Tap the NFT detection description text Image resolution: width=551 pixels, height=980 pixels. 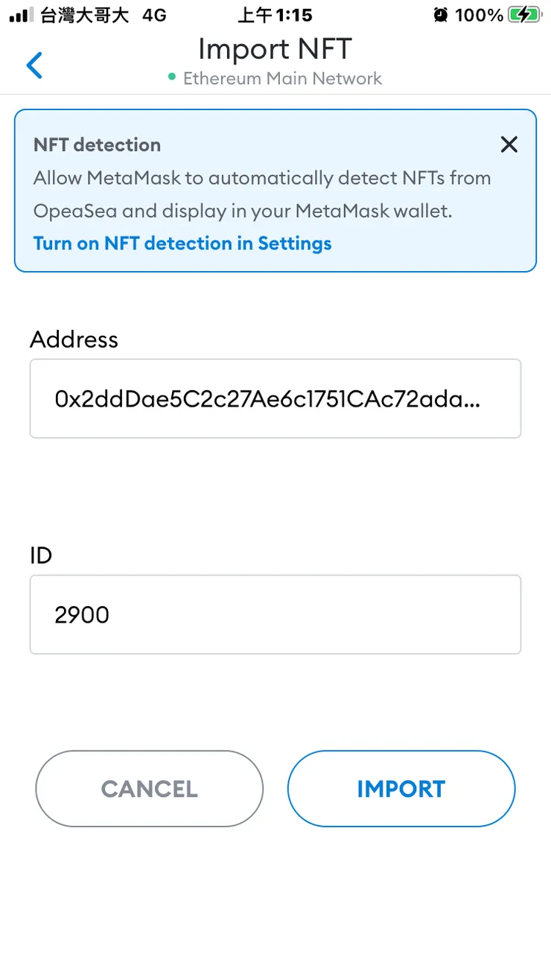(x=262, y=194)
